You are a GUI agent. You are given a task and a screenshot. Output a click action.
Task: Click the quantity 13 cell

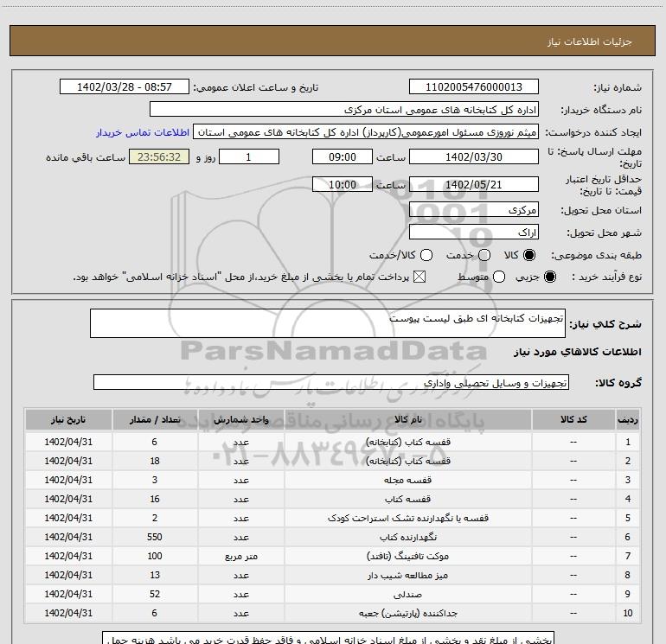(x=155, y=575)
